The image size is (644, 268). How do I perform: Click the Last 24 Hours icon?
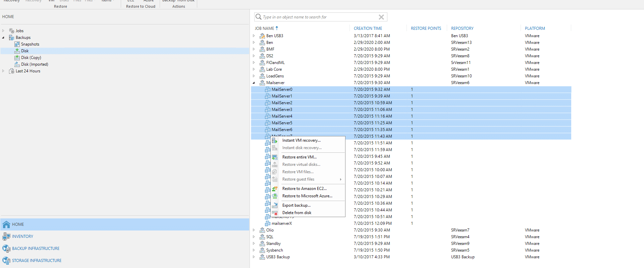click(12, 71)
